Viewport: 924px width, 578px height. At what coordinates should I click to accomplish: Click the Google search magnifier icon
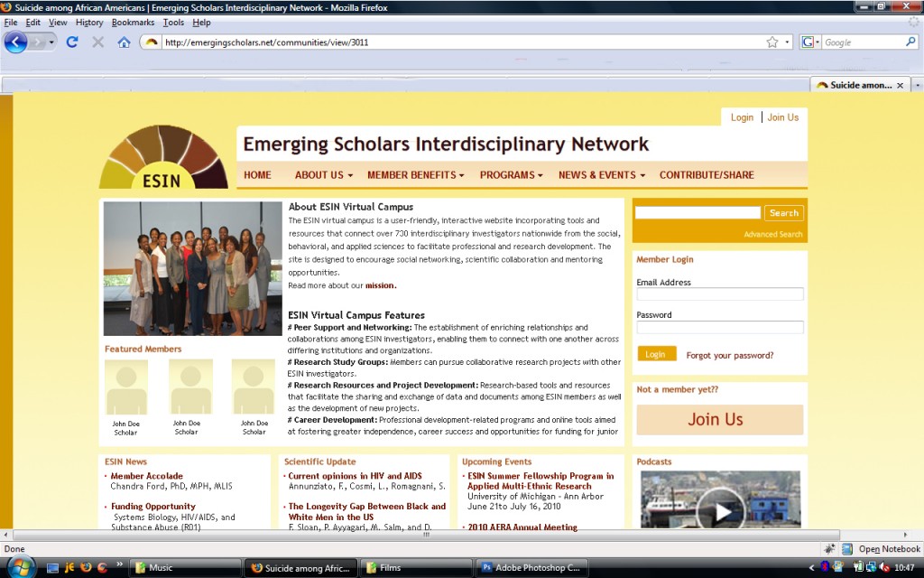(x=910, y=42)
